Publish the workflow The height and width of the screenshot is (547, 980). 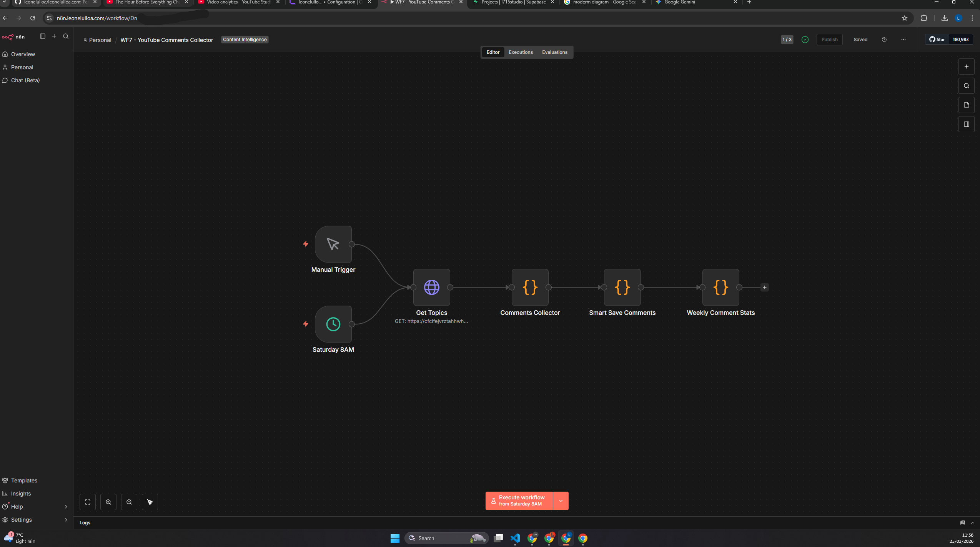[829, 39]
